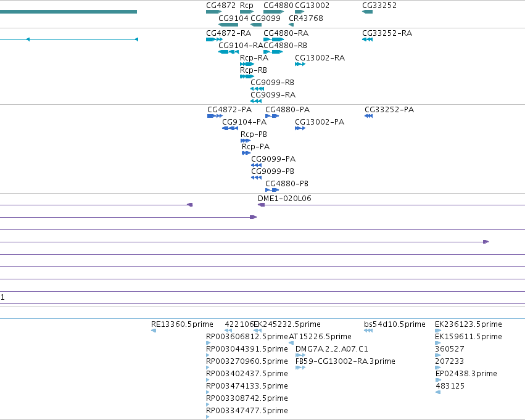Image resolution: width=525 pixels, height=420 pixels.
Task: Select EST RP003402437.5prime
Action: [247, 374]
